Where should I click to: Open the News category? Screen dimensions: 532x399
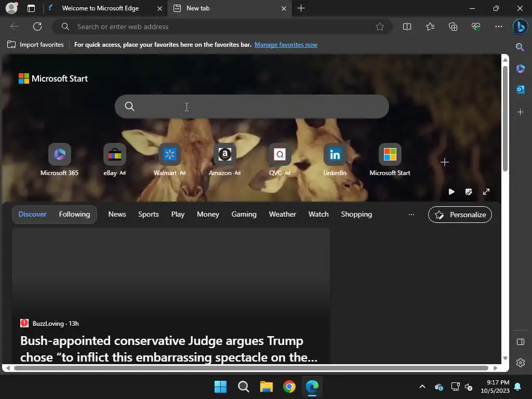117,214
